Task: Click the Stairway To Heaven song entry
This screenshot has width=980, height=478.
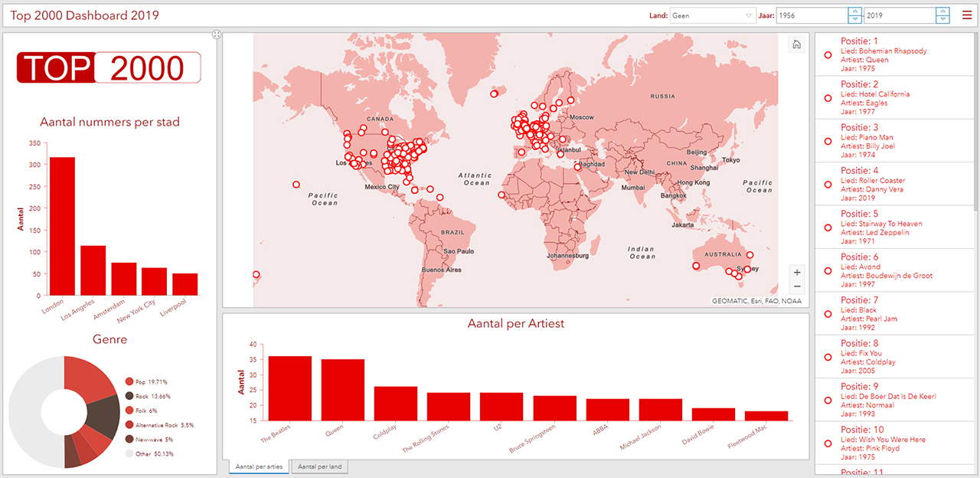Action: point(893,228)
